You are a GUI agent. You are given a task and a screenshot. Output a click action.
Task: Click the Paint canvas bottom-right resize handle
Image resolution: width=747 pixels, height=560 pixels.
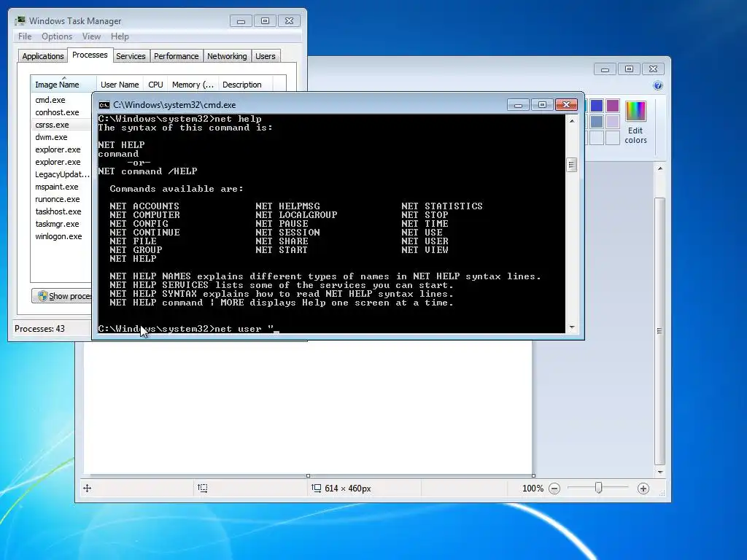pos(533,475)
